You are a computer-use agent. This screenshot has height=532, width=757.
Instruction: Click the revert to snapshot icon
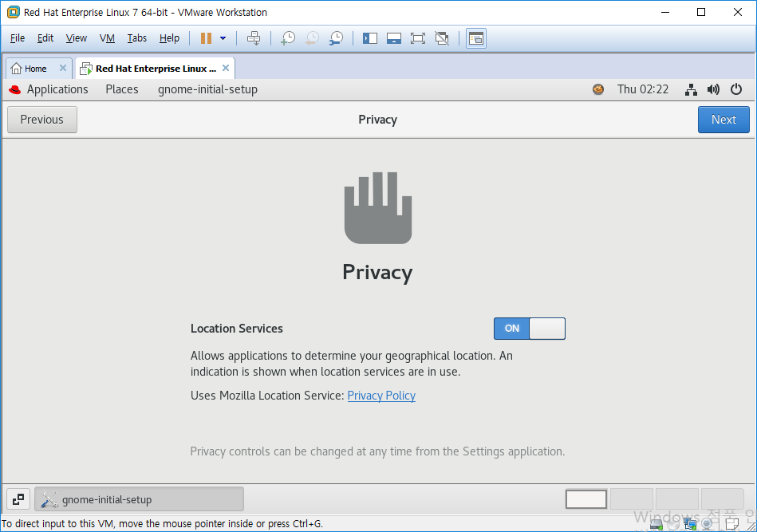[x=312, y=38]
